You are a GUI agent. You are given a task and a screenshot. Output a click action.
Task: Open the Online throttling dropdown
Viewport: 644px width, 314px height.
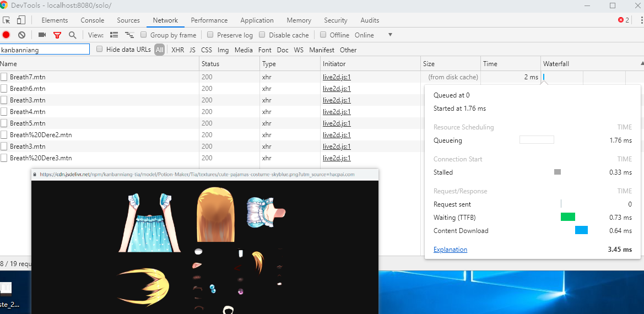390,35
